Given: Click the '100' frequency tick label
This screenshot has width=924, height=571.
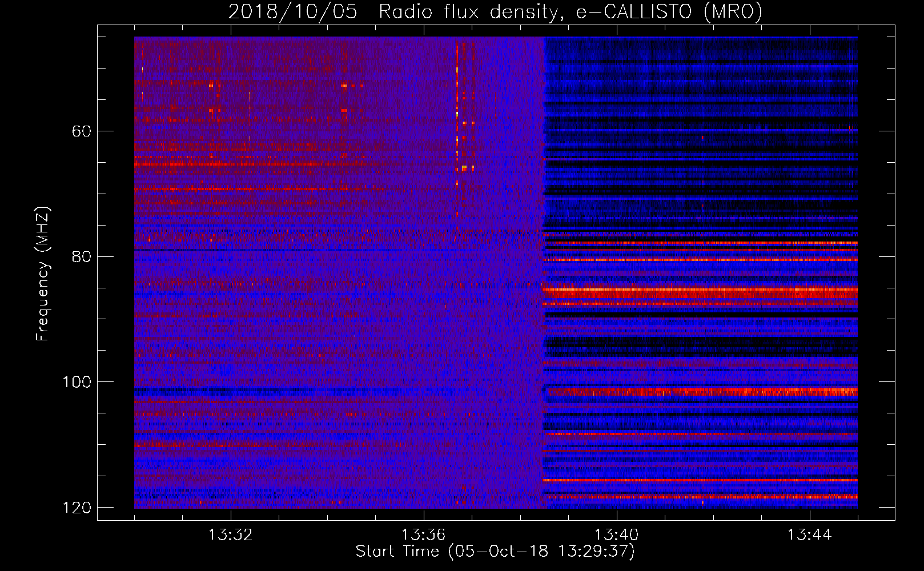Looking at the screenshot, I should [x=77, y=382].
